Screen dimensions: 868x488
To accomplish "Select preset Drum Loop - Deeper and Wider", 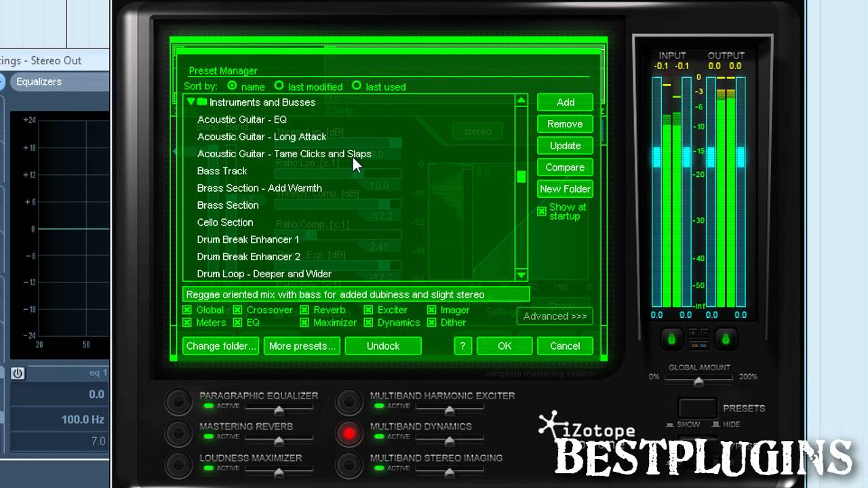I will click(264, 274).
